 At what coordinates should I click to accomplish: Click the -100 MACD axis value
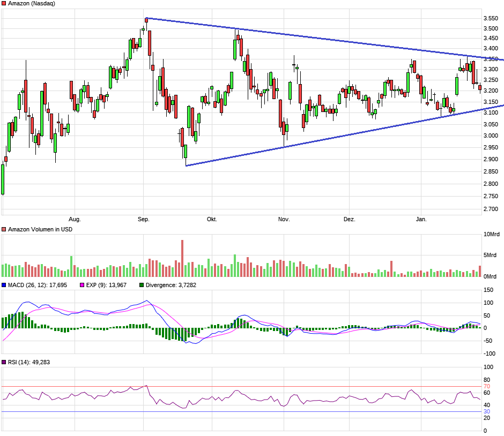coord(490,354)
